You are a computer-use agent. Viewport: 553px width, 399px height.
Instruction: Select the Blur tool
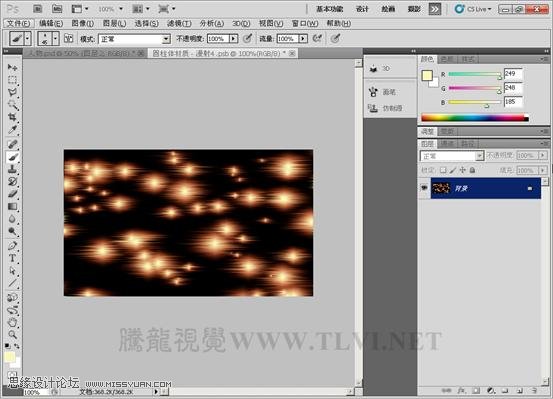pyautogui.click(x=13, y=219)
